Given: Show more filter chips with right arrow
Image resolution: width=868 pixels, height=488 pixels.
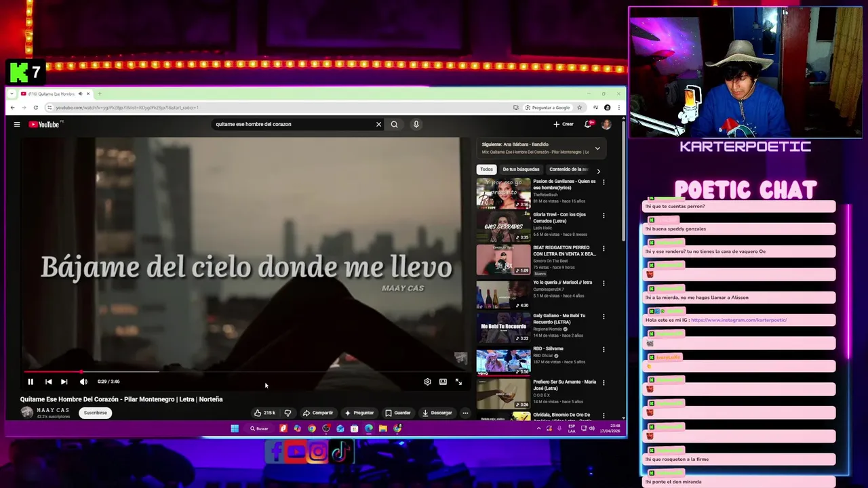Looking at the screenshot, I should [598, 171].
